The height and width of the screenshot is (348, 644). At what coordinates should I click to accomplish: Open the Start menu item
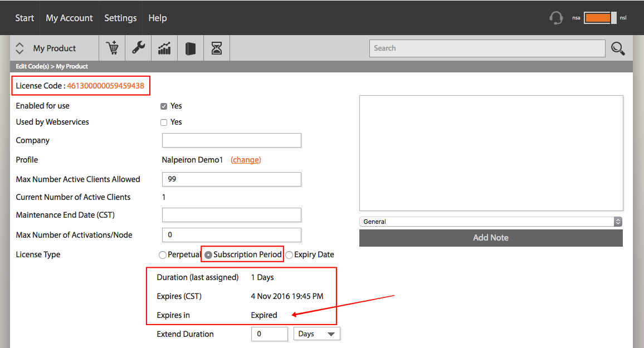click(x=25, y=18)
